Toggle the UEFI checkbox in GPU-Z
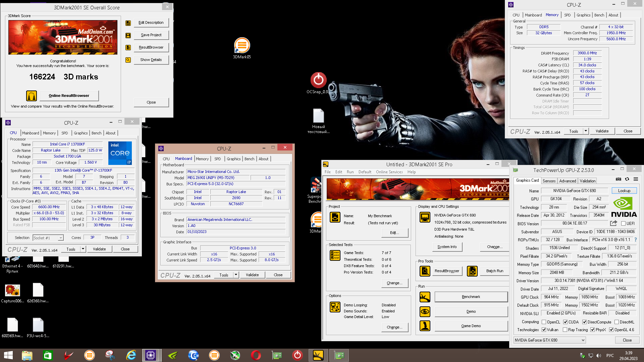The height and width of the screenshot is (362, 644). (x=623, y=224)
